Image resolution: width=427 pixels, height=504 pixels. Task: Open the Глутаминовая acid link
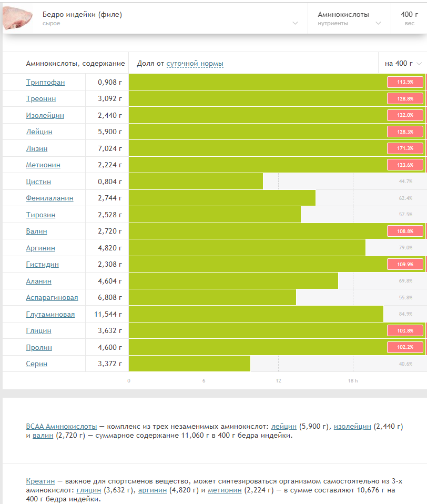[50, 315]
